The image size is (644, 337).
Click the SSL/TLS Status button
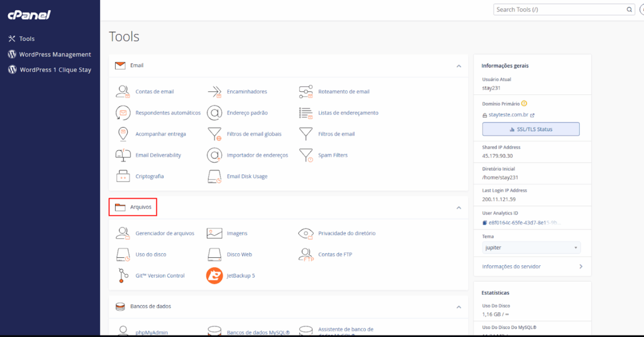pos(531,129)
